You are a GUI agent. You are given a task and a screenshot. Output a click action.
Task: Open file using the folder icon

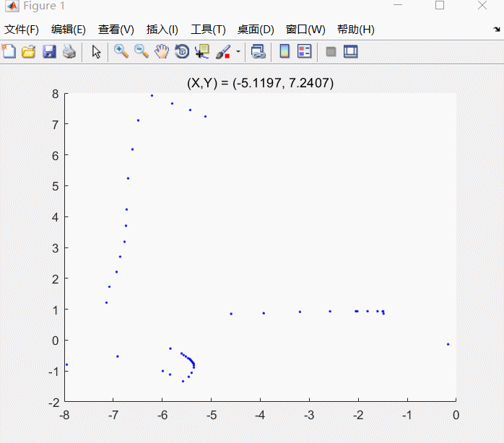[29, 51]
